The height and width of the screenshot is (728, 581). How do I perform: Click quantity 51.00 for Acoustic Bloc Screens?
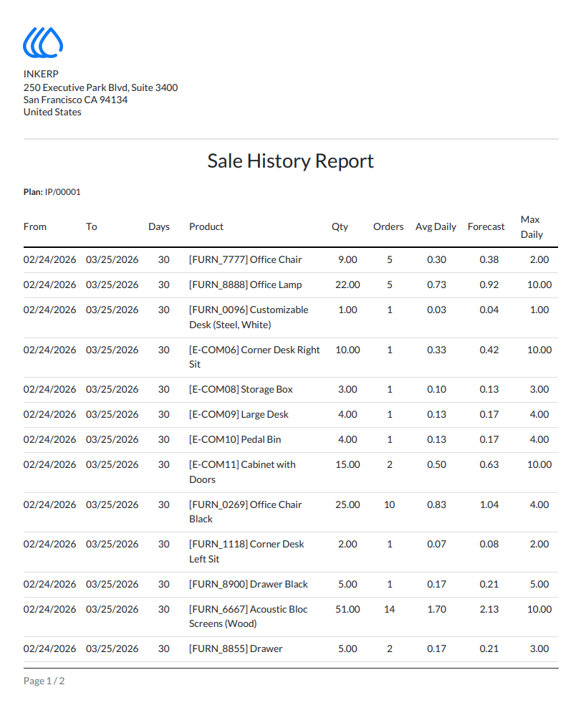[347, 609]
